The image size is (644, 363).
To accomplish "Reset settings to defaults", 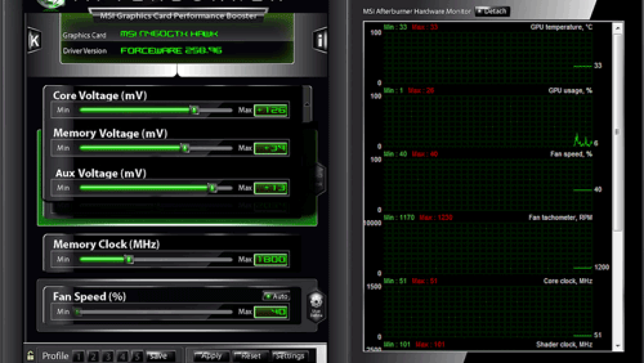I will [x=251, y=356].
